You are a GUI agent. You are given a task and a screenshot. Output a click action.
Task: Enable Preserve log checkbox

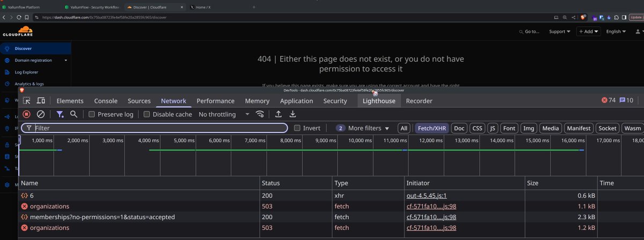point(92,114)
